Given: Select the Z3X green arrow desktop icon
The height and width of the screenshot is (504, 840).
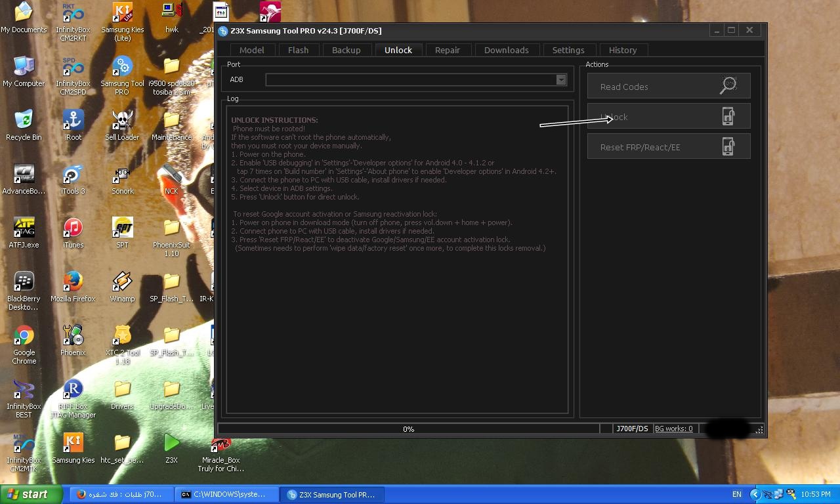Looking at the screenshot, I should pyautogui.click(x=171, y=449).
